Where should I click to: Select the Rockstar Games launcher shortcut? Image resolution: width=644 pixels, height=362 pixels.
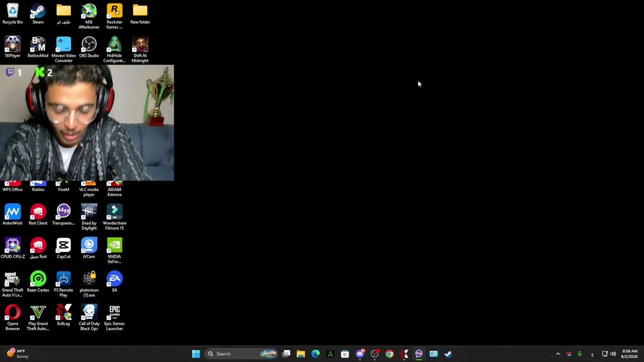pyautogui.click(x=114, y=17)
